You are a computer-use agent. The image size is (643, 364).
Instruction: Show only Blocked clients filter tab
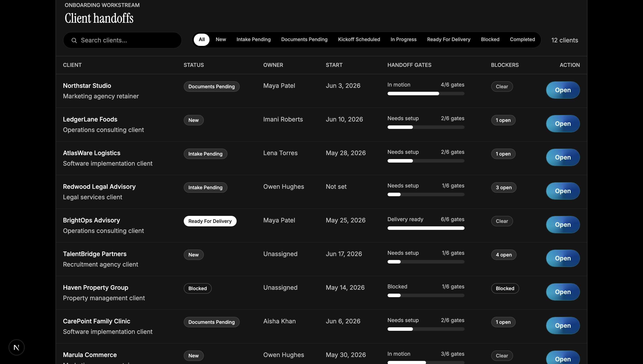[x=490, y=40]
